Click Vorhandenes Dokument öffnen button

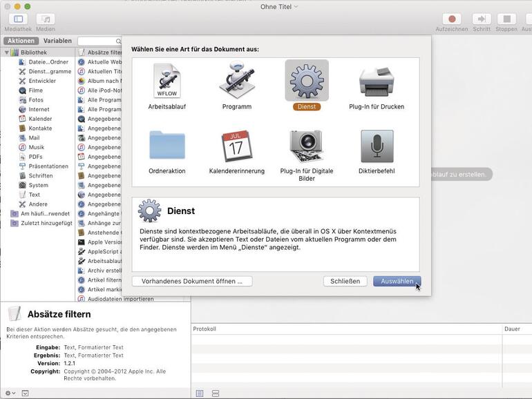click(191, 281)
